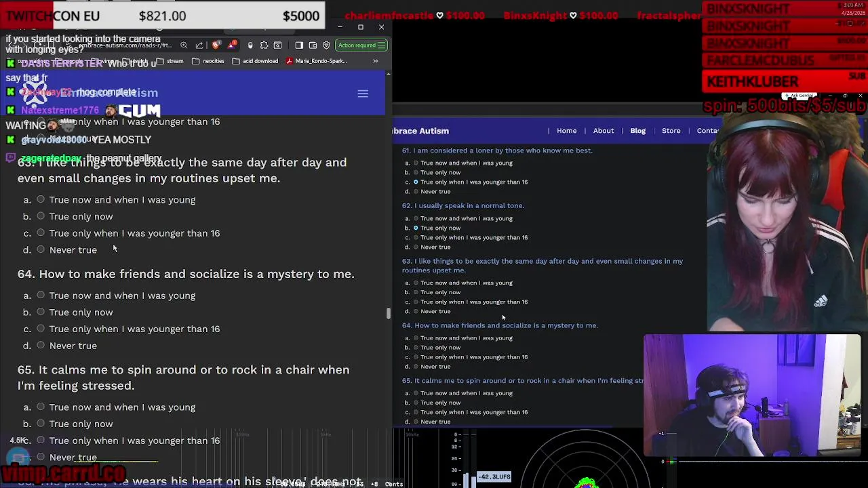Select 'True only when younger than 16' for question 63, left window
Image resolution: width=868 pixels, height=488 pixels.
click(41, 232)
